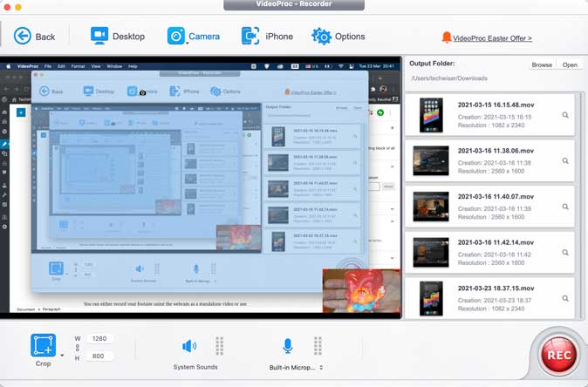The image size is (588, 387).
Task: Click magnifier for 2021-03-16 11.42.14.mov
Action: tap(565, 253)
